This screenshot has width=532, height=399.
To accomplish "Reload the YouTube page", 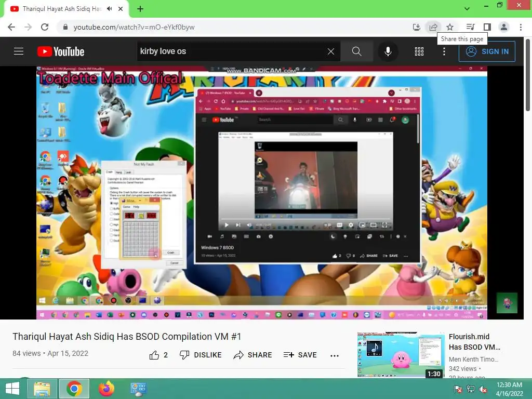I will click(x=45, y=27).
